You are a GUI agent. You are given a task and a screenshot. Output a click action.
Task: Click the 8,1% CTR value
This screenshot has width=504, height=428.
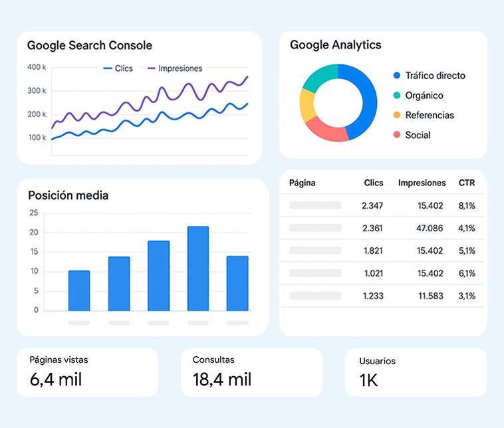467,205
